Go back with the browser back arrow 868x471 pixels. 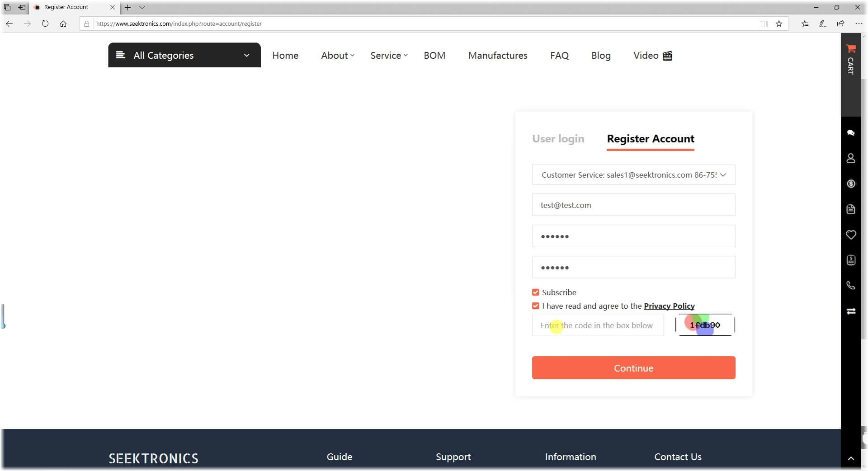[x=9, y=24]
